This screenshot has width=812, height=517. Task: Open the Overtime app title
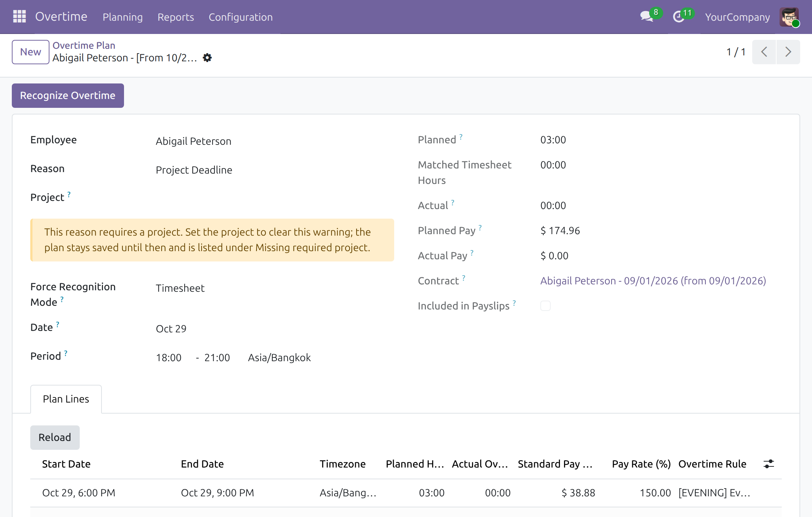[x=61, y=17]
